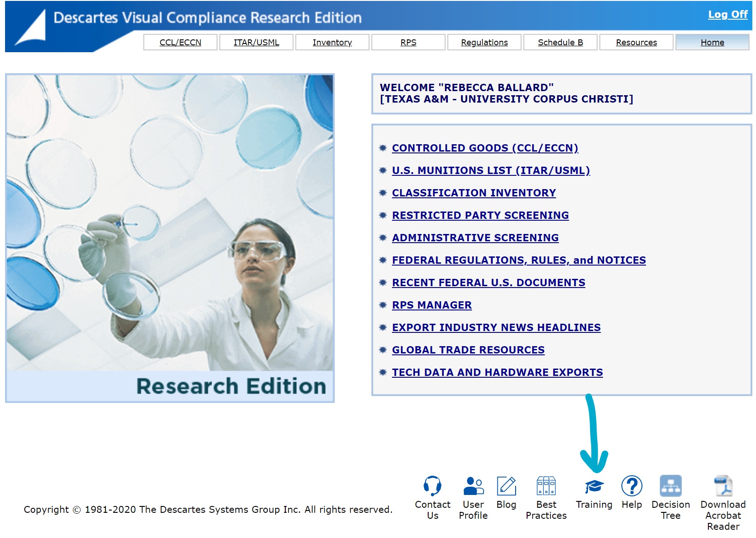The width and height of the screenshot is (756, 538).
Task: Open U.S. Munitions List (ITAR/USML) link
Action: pos(491,170)
